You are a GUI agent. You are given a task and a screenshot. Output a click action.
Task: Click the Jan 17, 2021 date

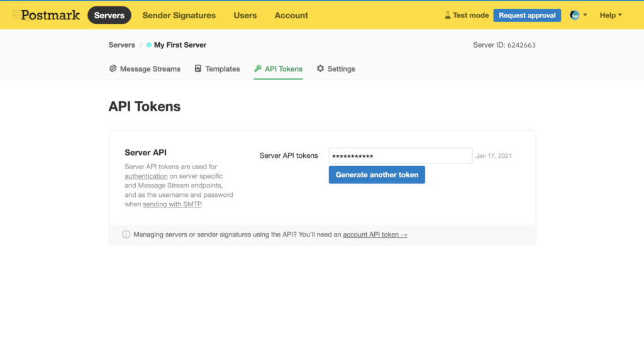click(494, 156)
